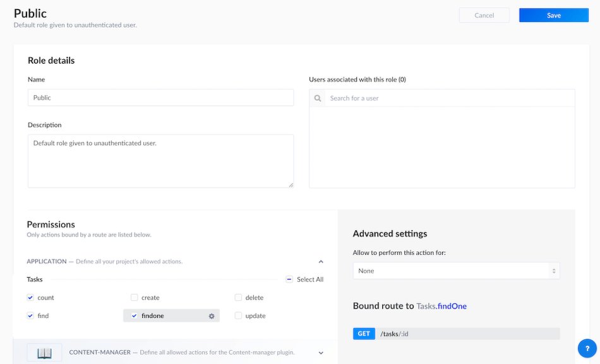The width and height of the screenshot is (600, 364).
Task: Click the Select All minus icon
Action: [289, 279]
